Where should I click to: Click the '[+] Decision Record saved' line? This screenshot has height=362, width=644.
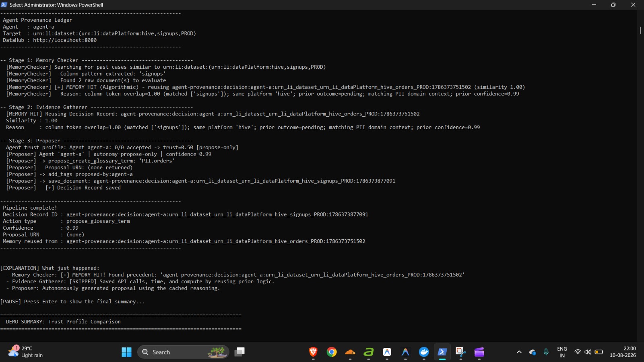(83, 188)
